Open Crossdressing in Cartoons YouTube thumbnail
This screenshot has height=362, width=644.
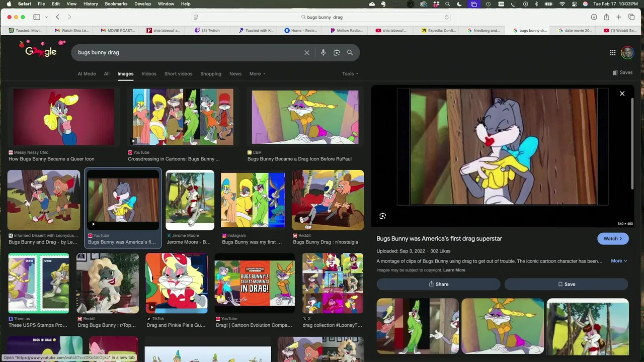click(x=183, y=117)
